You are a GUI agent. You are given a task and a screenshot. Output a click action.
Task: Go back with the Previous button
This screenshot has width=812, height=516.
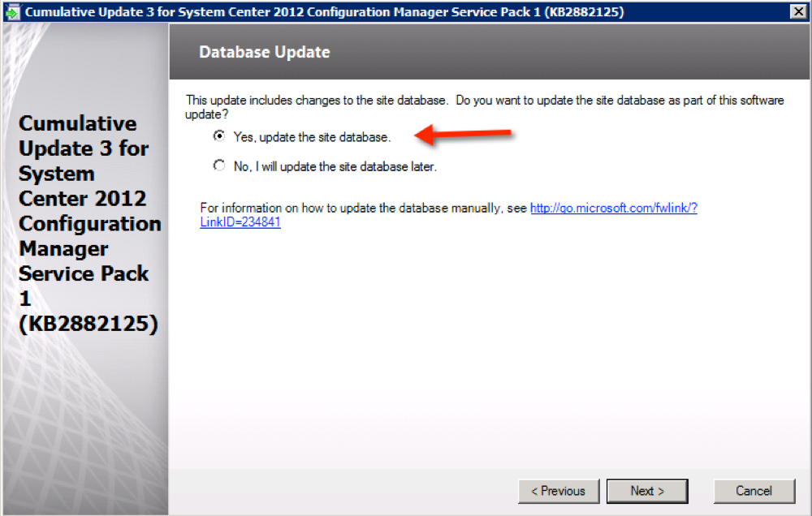point(559,491)
